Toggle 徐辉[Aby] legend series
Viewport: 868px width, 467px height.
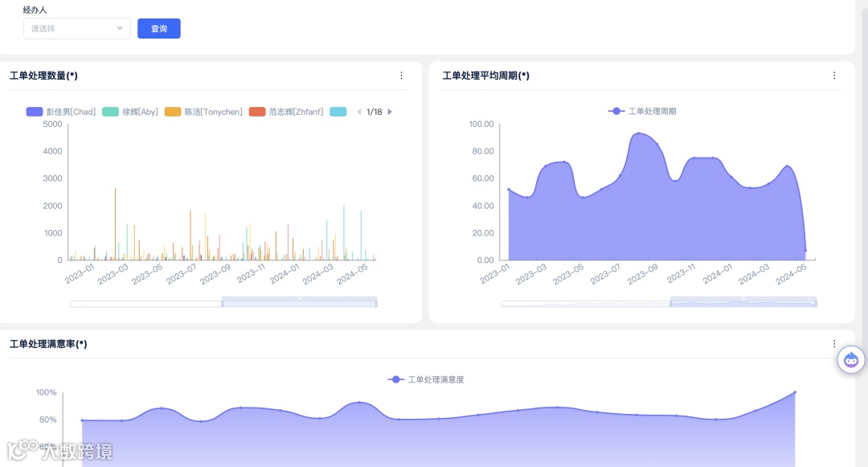coord(130,112)
